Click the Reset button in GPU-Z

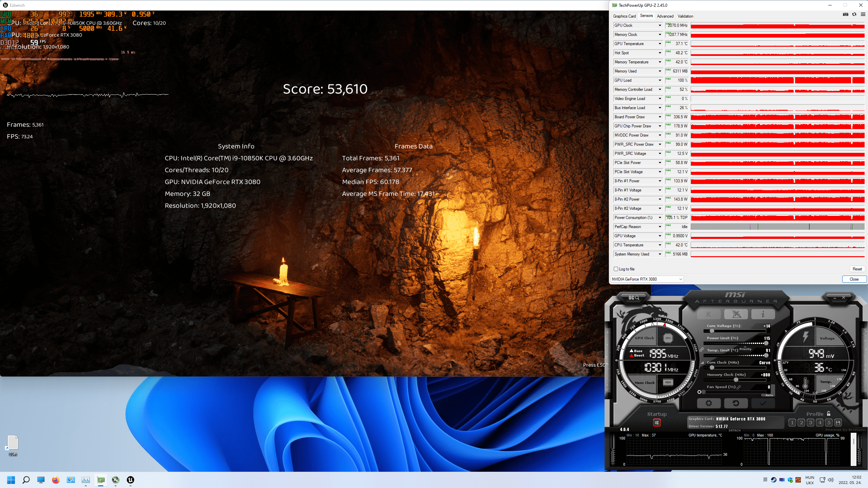pos(857,269)
